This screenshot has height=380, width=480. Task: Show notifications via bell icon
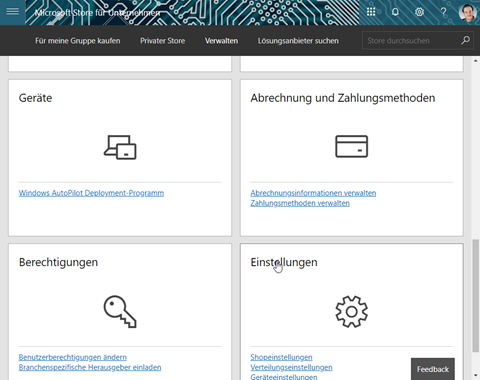[x=395, y=12]
